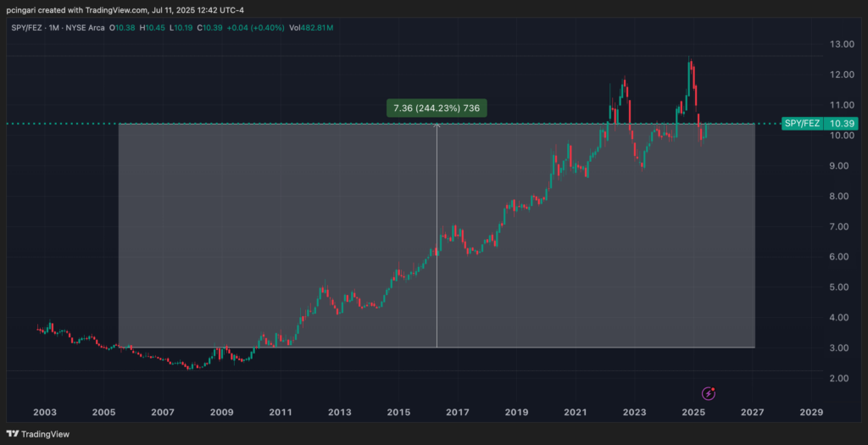Click the current price tag 10.39
Viewport: 868px width, 445px height.
pyautogui.click(x=841, y=124)
